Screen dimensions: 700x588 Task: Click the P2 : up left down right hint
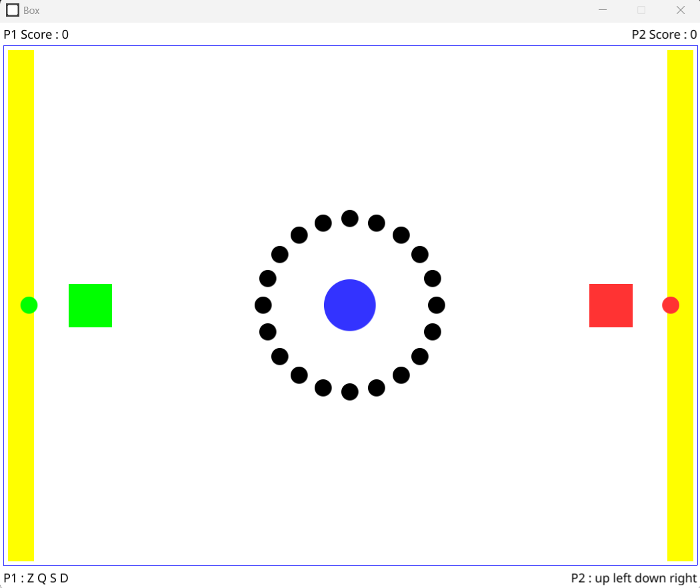(x=632, y=579)
